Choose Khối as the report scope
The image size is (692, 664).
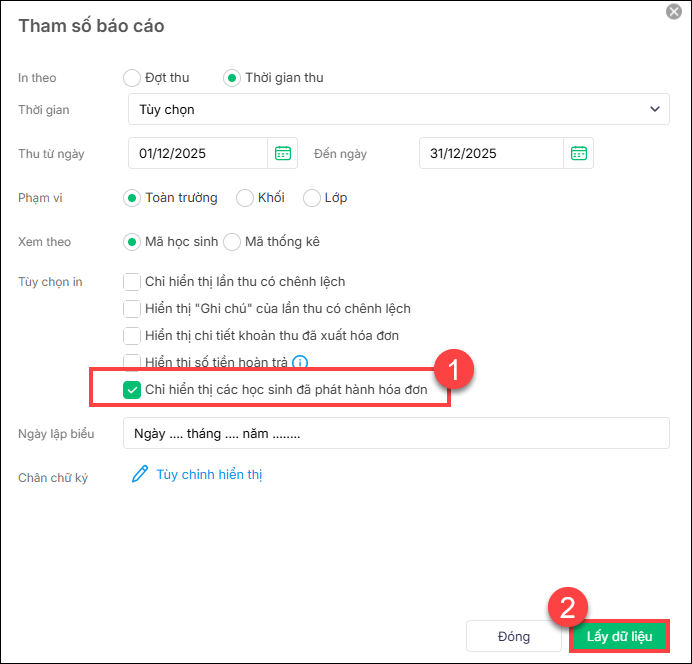(245, 198)
